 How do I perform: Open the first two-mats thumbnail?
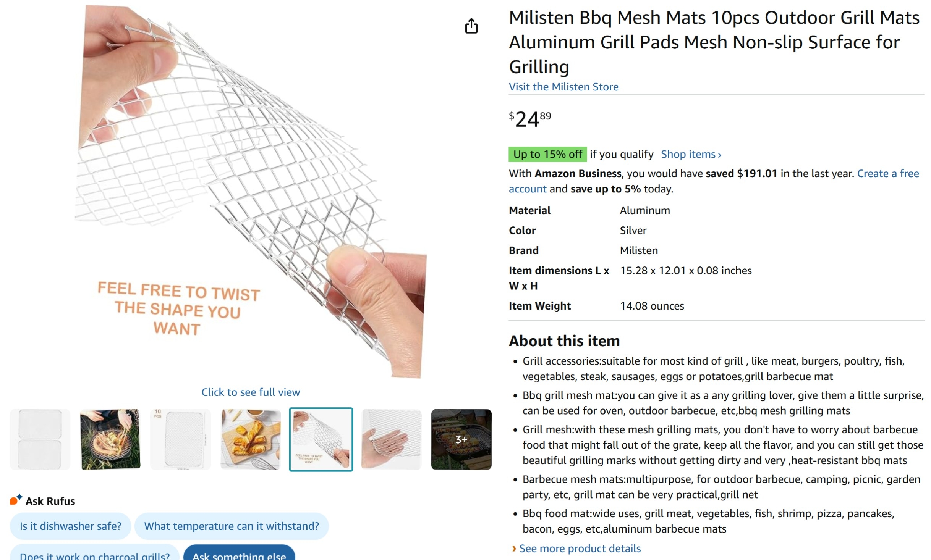[40, 439]
